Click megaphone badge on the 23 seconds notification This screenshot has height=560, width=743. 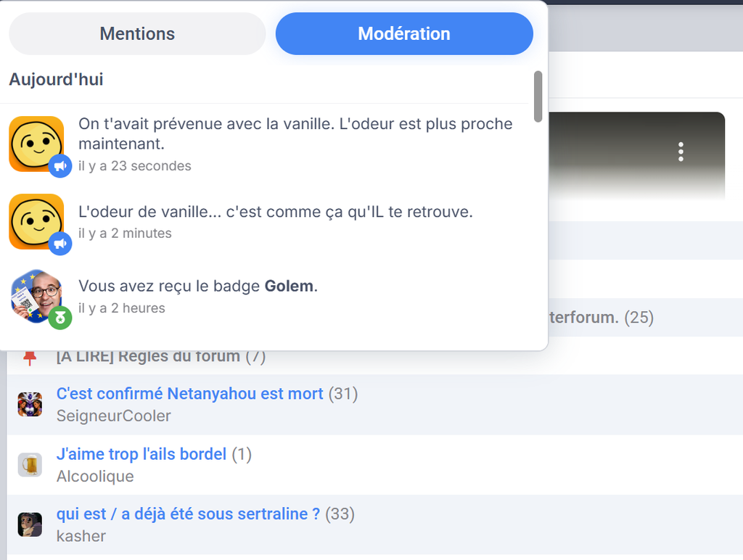click(60, 166)
